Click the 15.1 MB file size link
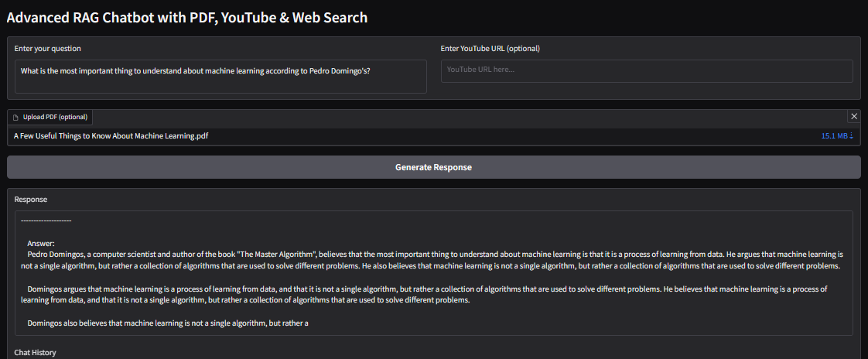Viewport: 868px width, 359px height. click(834, 136)
